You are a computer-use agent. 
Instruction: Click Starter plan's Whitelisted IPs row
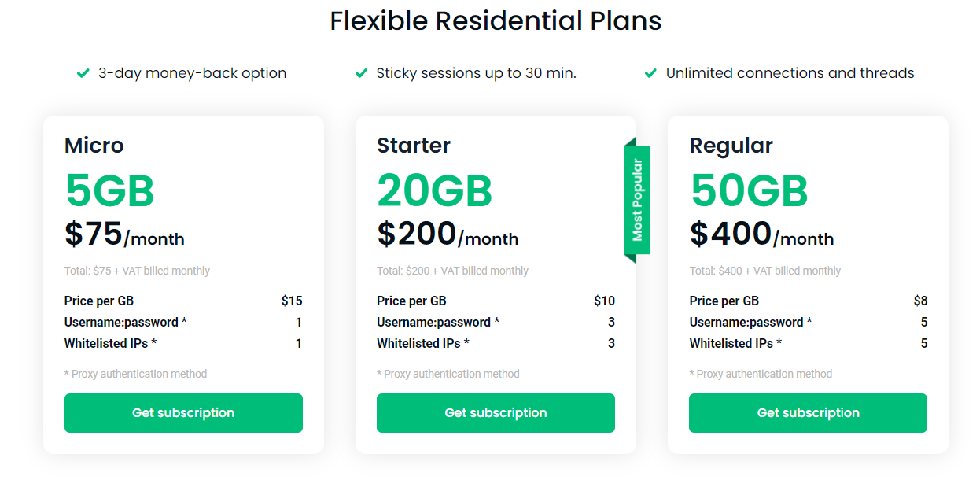point(496,343)
